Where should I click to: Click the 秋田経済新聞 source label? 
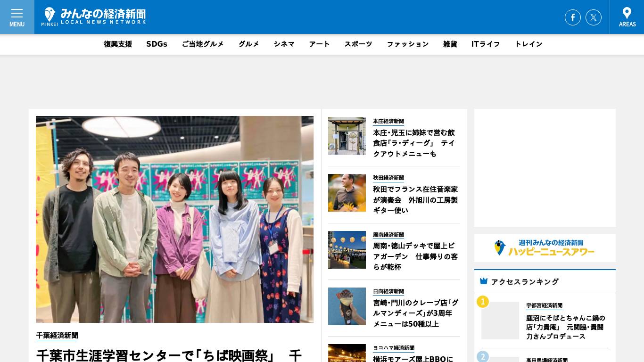pos(388,178)
